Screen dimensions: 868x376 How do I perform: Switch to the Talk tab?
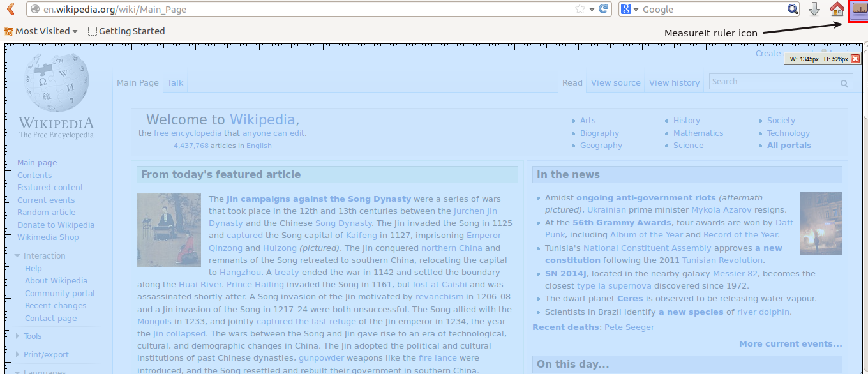(176, 83)
